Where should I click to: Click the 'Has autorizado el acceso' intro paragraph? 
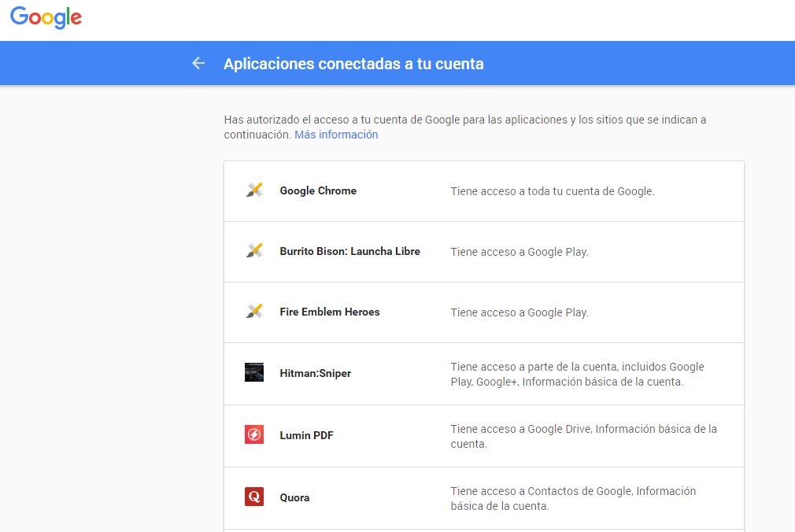[x=465, y=127]
